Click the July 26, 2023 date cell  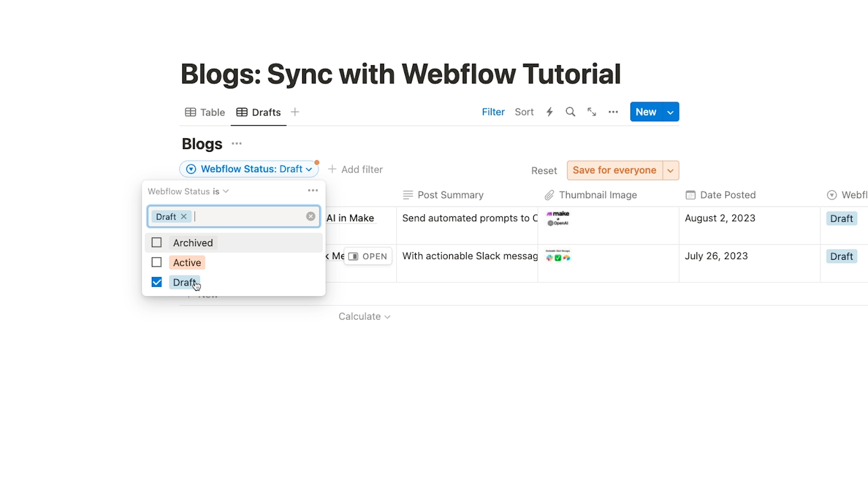(x=749, y=263)
